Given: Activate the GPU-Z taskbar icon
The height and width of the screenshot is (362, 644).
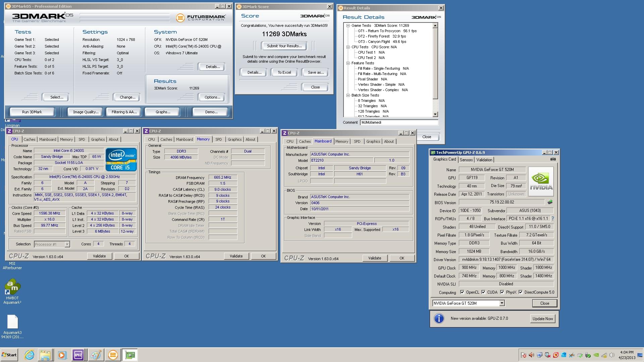Looking at the screenshot, I should click(129, 355).
